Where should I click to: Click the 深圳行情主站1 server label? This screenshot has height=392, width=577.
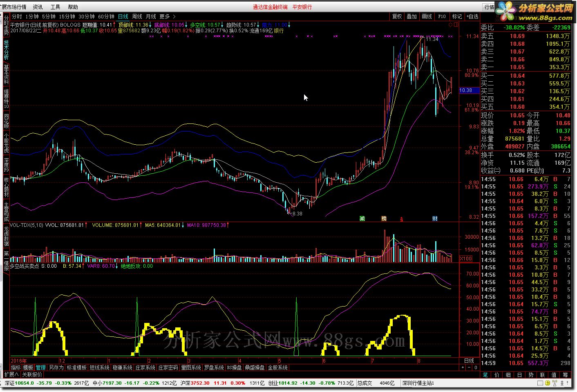click(x=418, y=383)
